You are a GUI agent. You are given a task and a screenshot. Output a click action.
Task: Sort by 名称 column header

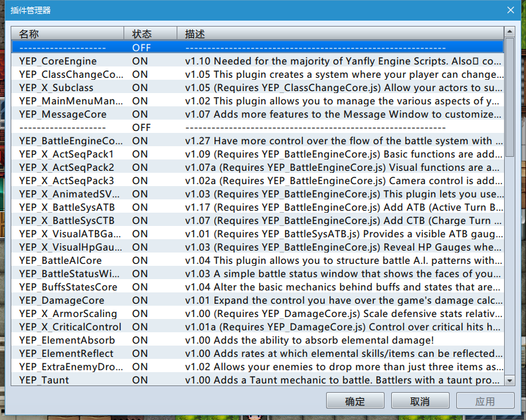click(68, 34)
